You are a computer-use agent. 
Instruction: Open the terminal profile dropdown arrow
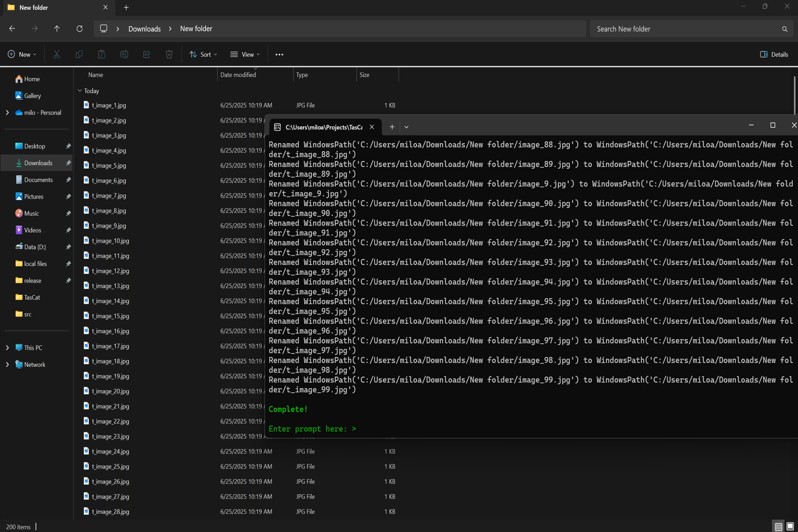tap(406, 127)
